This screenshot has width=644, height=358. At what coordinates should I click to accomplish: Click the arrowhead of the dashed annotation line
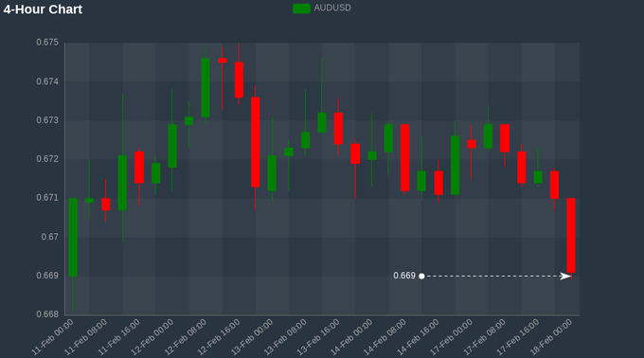565,276
